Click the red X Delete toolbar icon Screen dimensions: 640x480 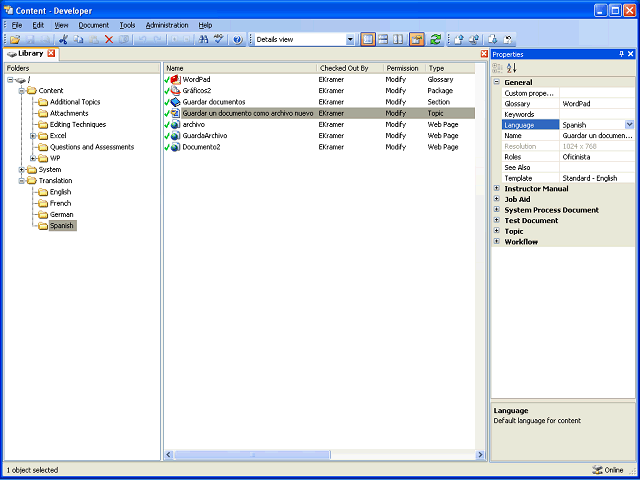tap(109, 40)
